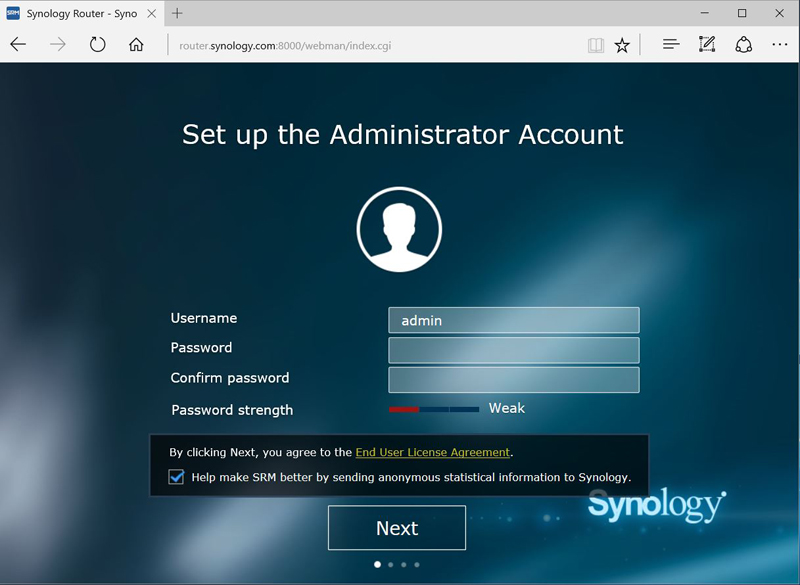800x585 pixels.
Task: Select the third setup step dot
Action: [404, 565]
